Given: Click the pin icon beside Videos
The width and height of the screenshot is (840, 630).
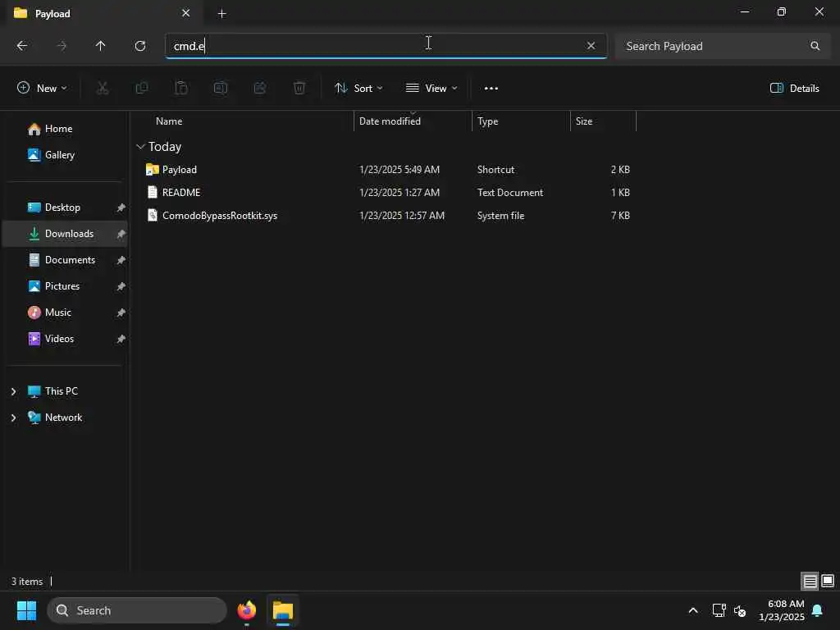Looking at the screenshot, I should [x=121, y=339].
